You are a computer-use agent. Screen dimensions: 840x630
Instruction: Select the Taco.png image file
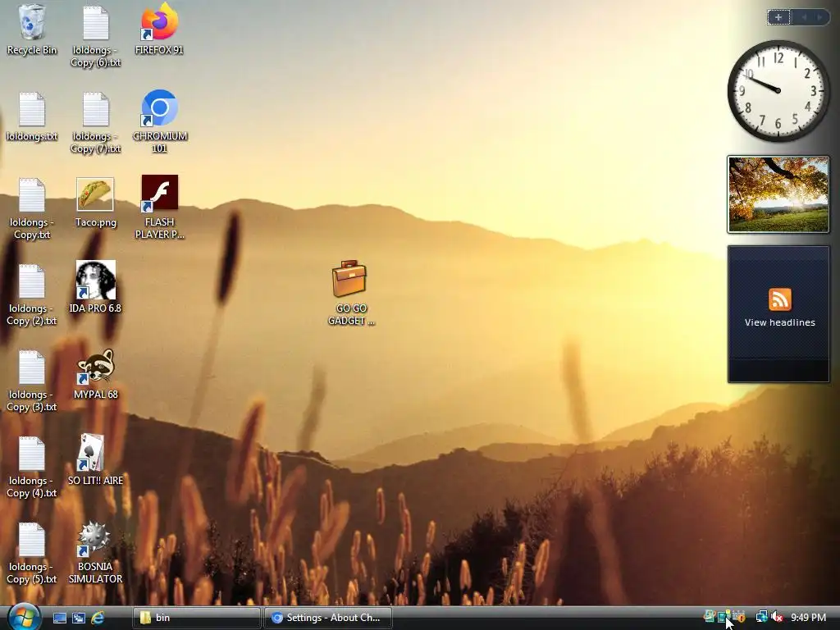click(x=95, y=203)
